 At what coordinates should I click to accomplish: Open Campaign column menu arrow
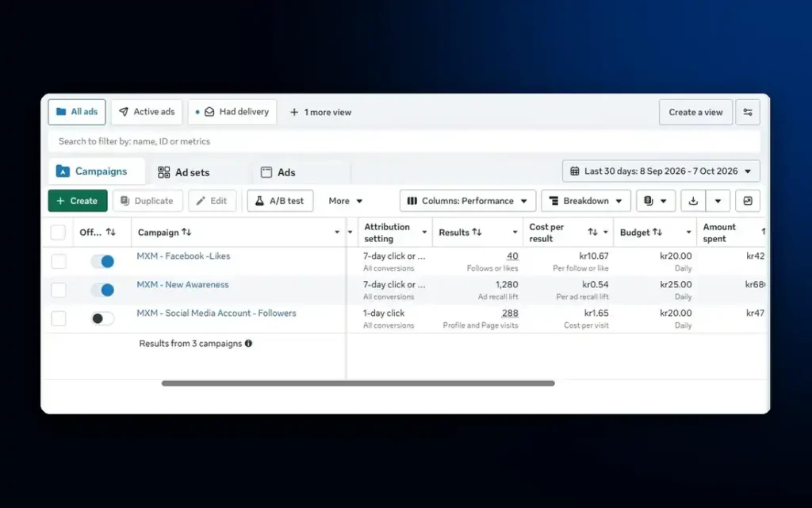[337, 233]
